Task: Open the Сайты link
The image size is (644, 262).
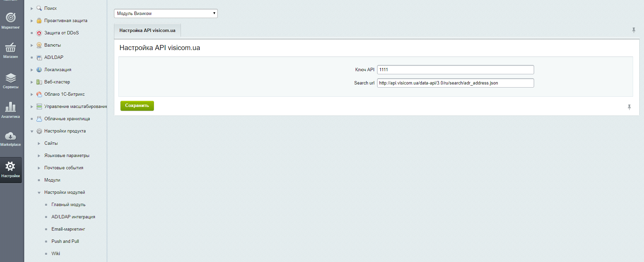Action: tap(51, 143)
